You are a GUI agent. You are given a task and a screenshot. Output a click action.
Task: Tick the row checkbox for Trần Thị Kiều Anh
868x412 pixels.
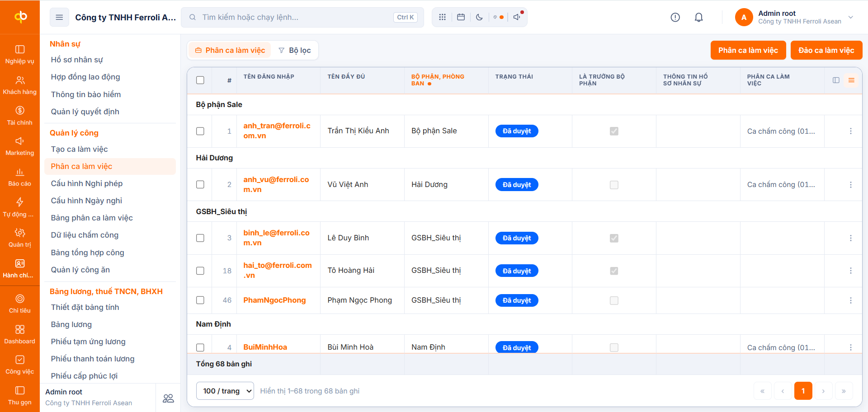[x=200, y=131]
